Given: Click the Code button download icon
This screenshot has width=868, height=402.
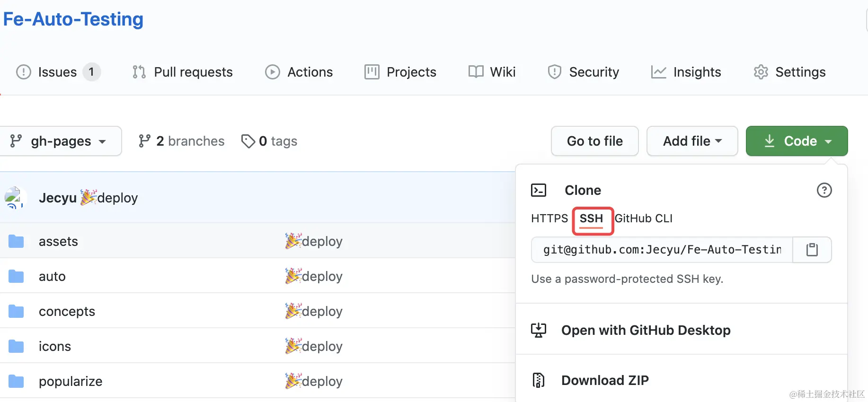Looking at the screenshot, I should tap(770, 141).
